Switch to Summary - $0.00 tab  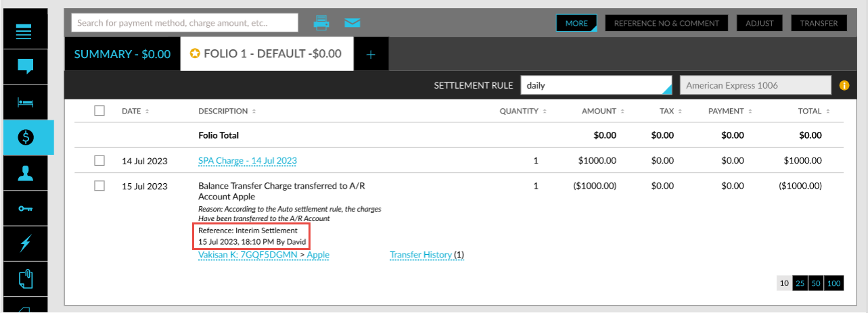122,54
